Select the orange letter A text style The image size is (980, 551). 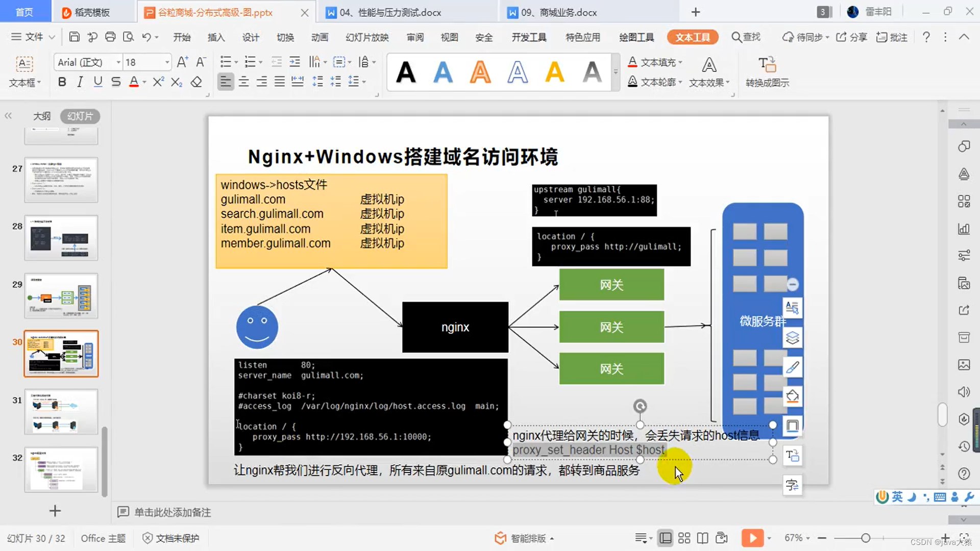(x=480, y=72)
